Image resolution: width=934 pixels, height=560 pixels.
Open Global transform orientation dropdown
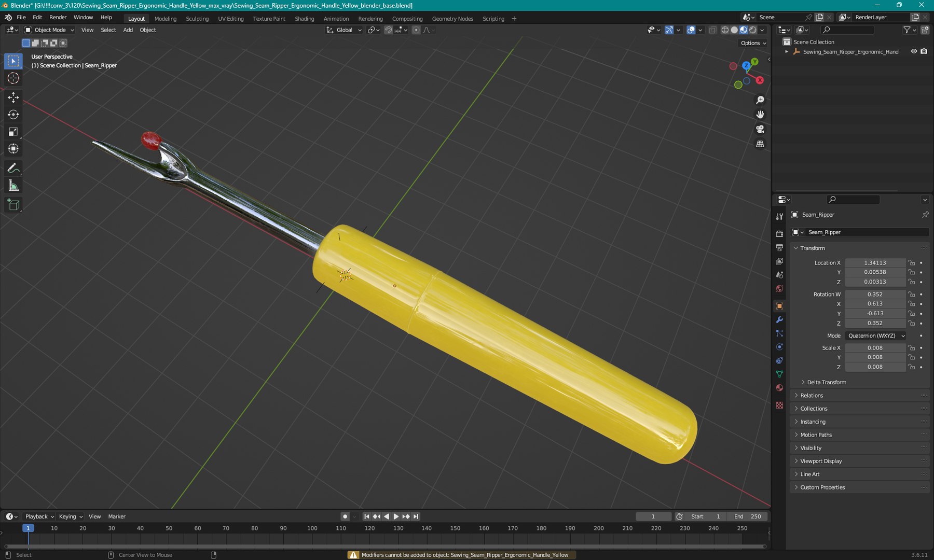[x=344, y=30]
